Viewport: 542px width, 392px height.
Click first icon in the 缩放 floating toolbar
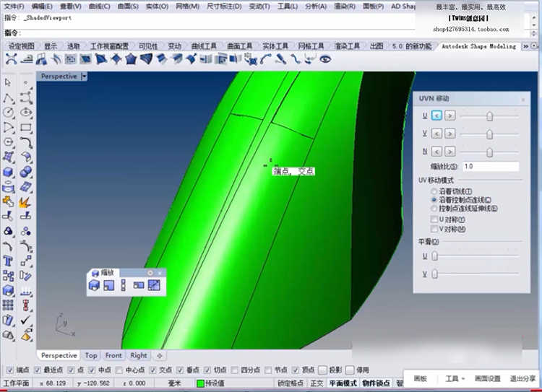pyautogui.click(x=94, y=285)
